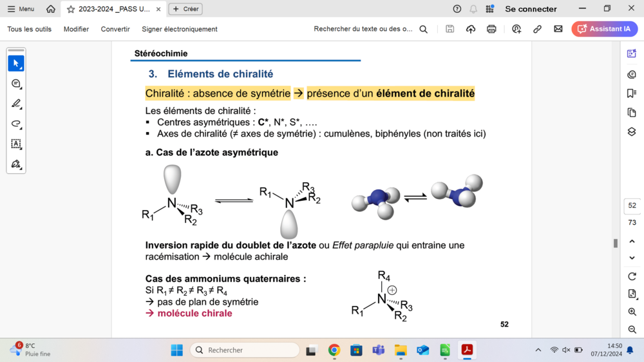Image resolution: width=644 pixels, height=362 pixels.
Task: Open the Tous les outils menu
Action: click(x=29, y=29)
